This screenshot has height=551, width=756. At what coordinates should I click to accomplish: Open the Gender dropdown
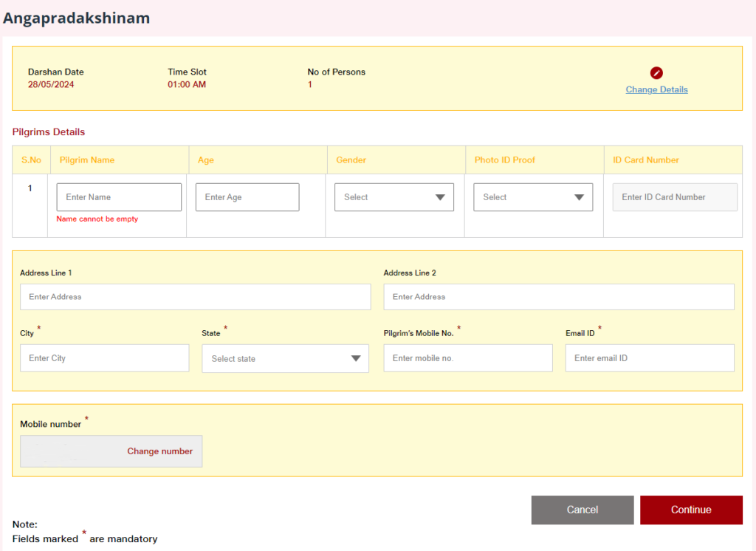coord(394,197)
